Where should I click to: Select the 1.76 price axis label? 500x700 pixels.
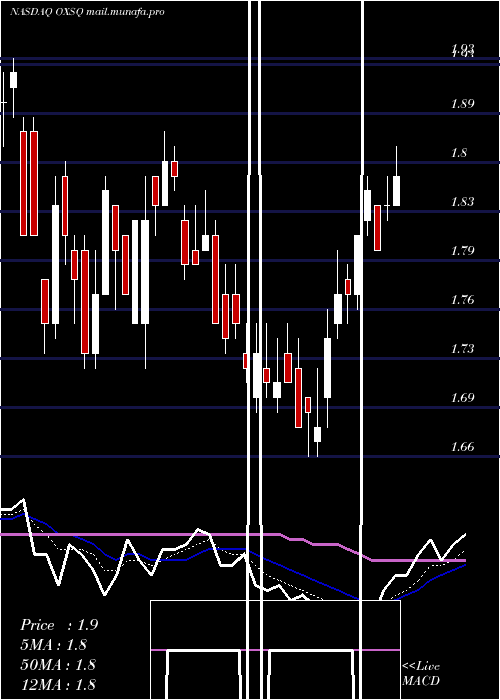coord(462,300)
